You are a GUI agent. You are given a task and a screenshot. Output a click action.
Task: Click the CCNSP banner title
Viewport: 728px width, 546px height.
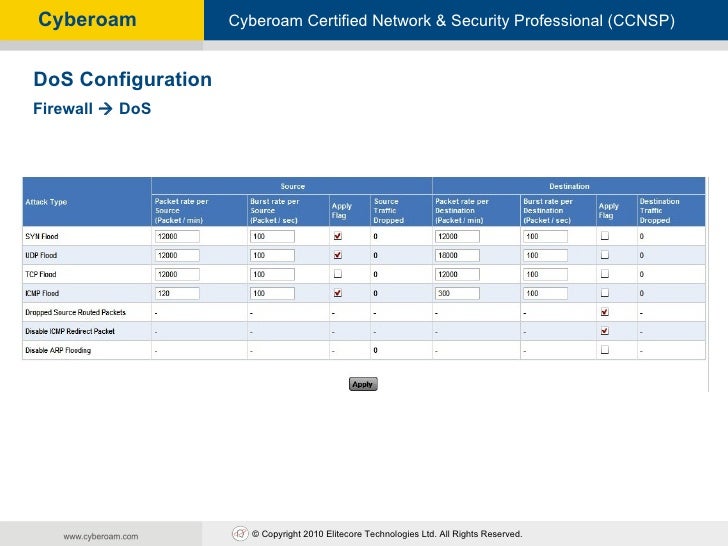tap(452, 21)
